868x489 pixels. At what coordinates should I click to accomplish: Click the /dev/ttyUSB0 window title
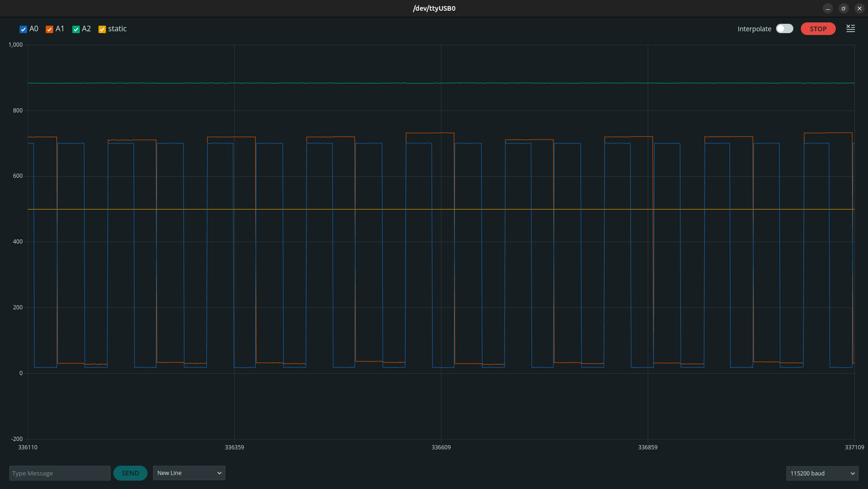(434, 8)
